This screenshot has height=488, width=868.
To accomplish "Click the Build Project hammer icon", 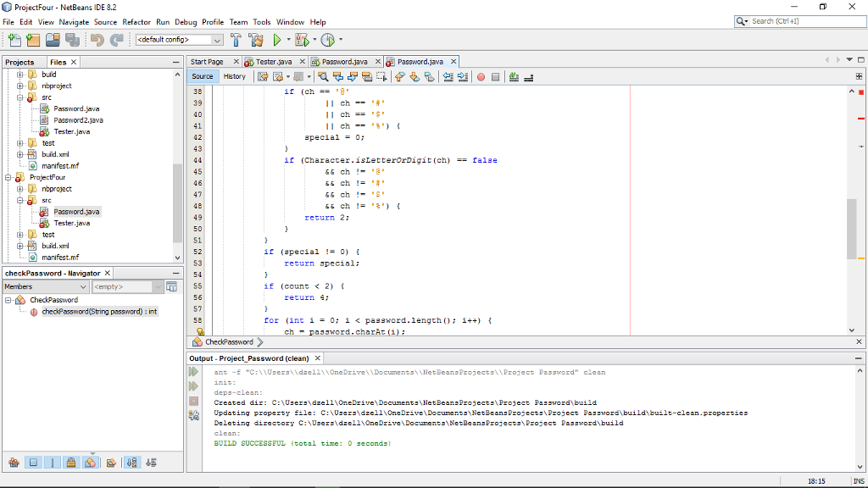I will [236, 40].
